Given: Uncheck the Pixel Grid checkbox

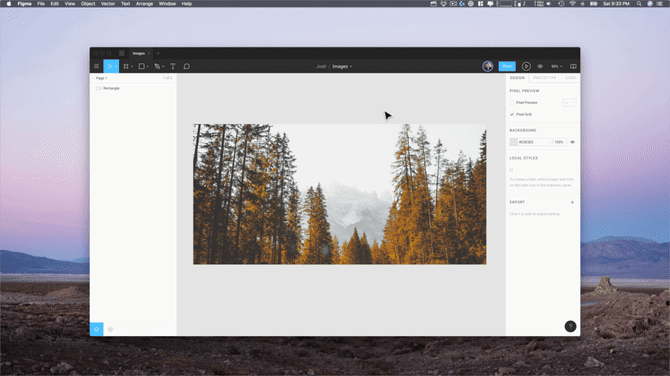Looking at the screenshot, I should pos(512,114).
